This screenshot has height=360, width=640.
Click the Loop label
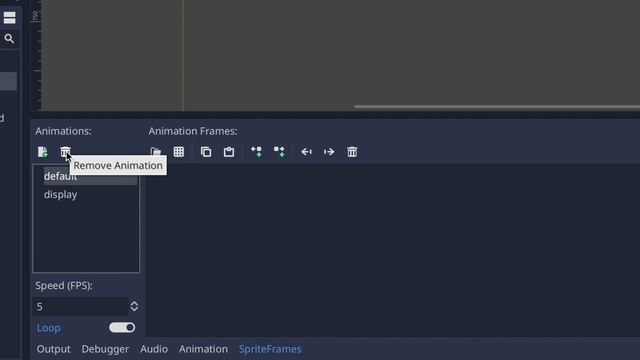(x=49, y=328)
